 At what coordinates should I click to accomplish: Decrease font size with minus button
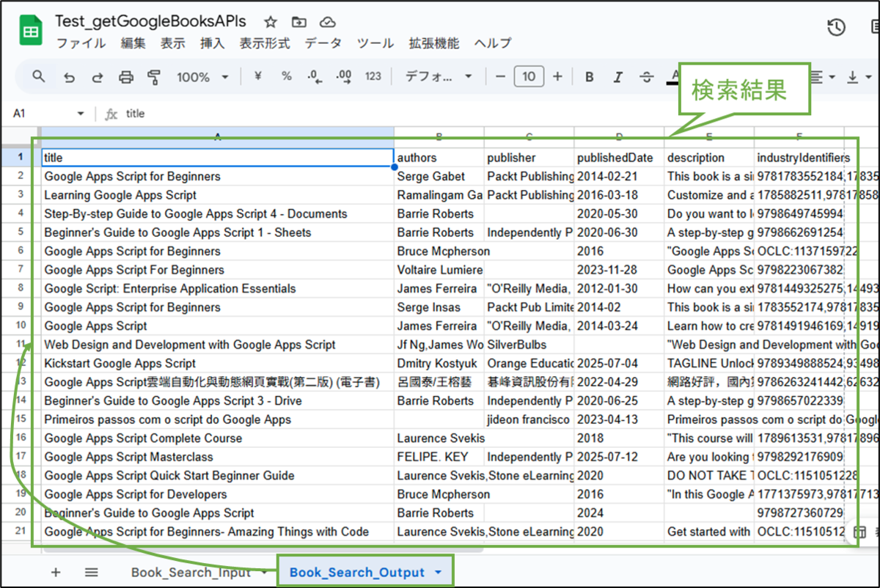(501, 76)
